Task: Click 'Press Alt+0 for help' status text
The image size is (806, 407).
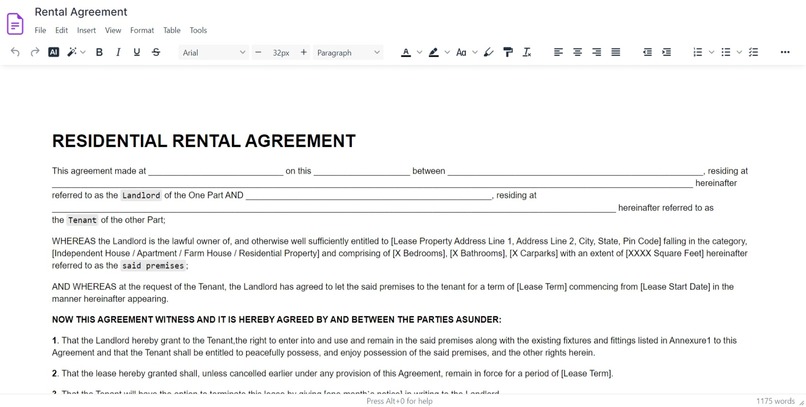Action: pyautogui.click(x=399, y=401)
